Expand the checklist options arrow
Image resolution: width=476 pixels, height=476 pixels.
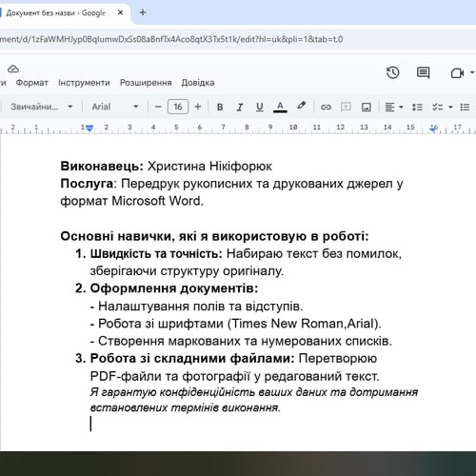pyautogui.click(x=450, y=108)
